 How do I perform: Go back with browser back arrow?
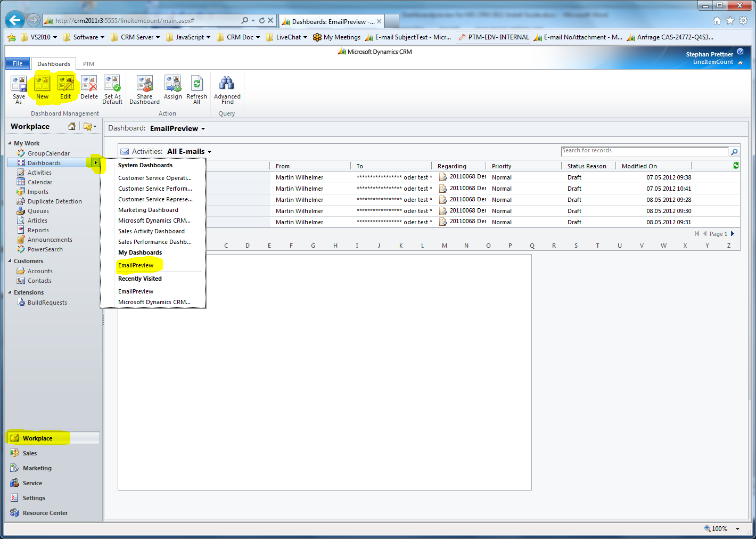coord(15,20)
